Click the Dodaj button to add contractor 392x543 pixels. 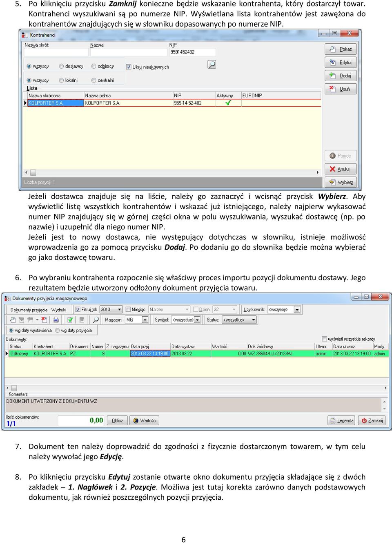click(x=341, y=76)
